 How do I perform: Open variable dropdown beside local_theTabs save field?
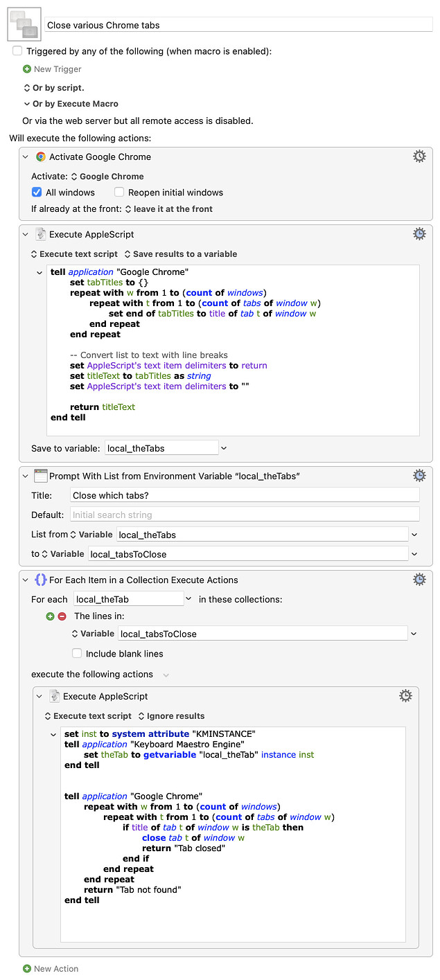(x=224, y=448)
